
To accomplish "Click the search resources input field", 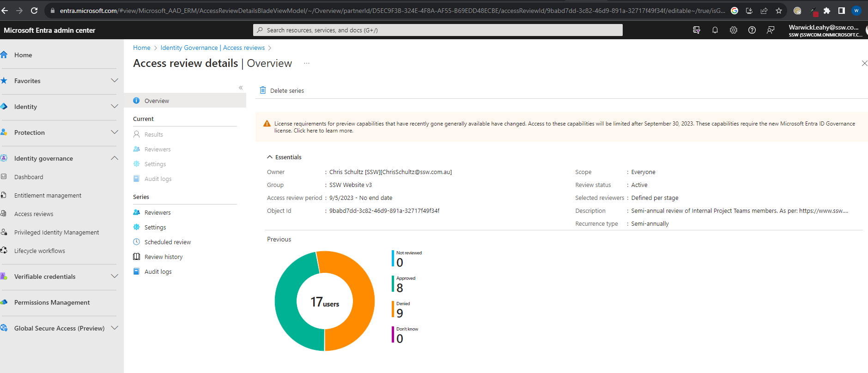I will coord(437,30).
